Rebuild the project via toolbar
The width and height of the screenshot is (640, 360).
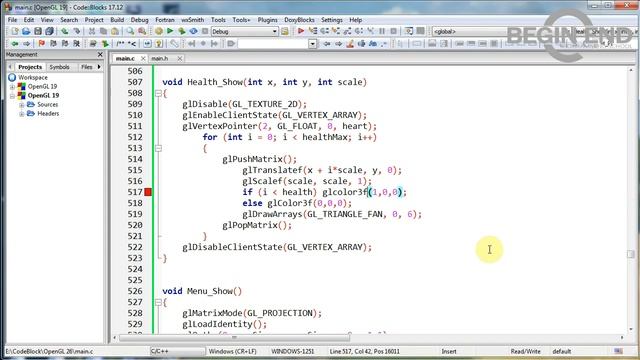[193, 31]
